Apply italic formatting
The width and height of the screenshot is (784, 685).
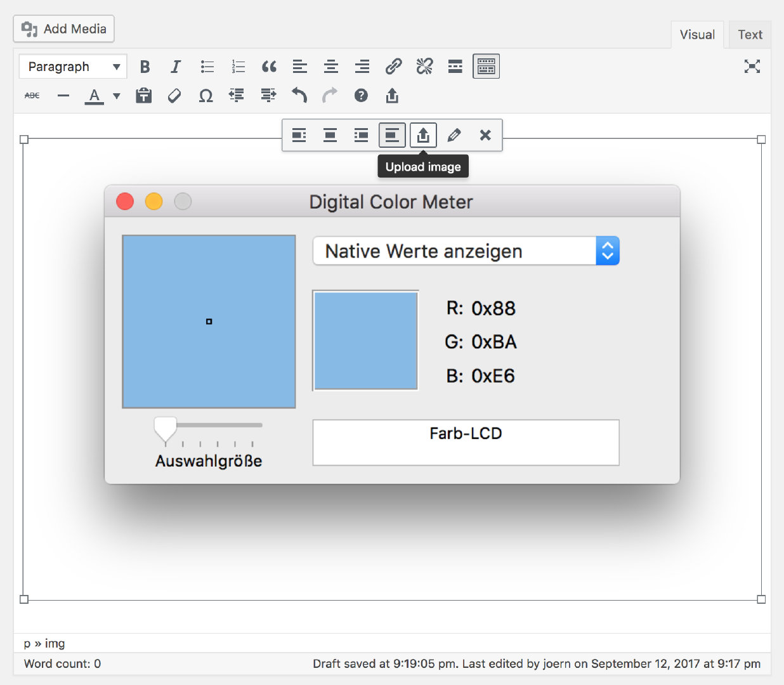click(x=176, y=67)
